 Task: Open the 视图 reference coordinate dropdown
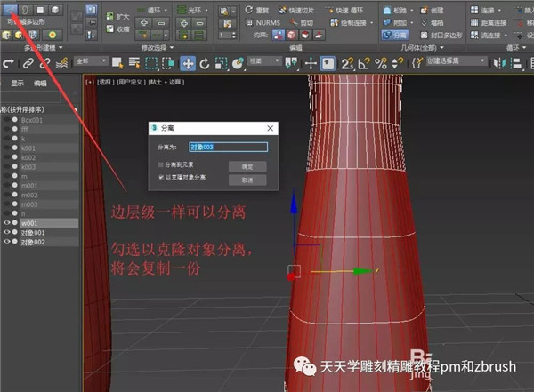(264, 61)
